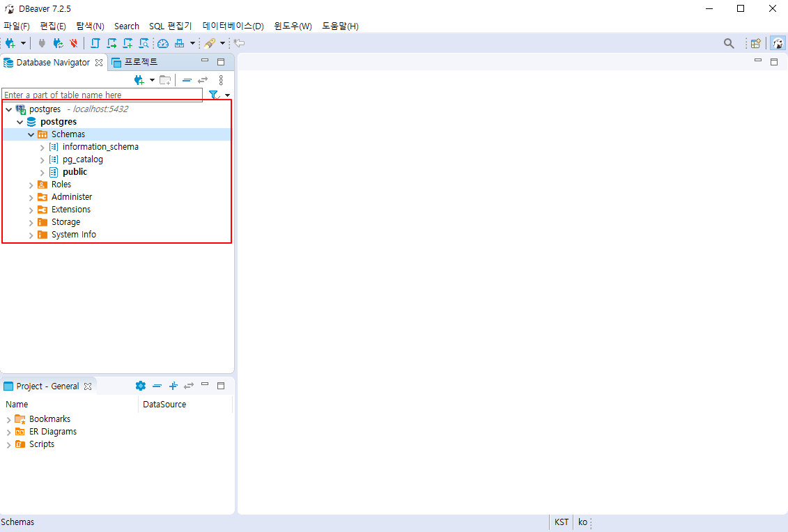Screen dimensions: 788x532
Task: Select the public schema label
Action: [75, 172]
